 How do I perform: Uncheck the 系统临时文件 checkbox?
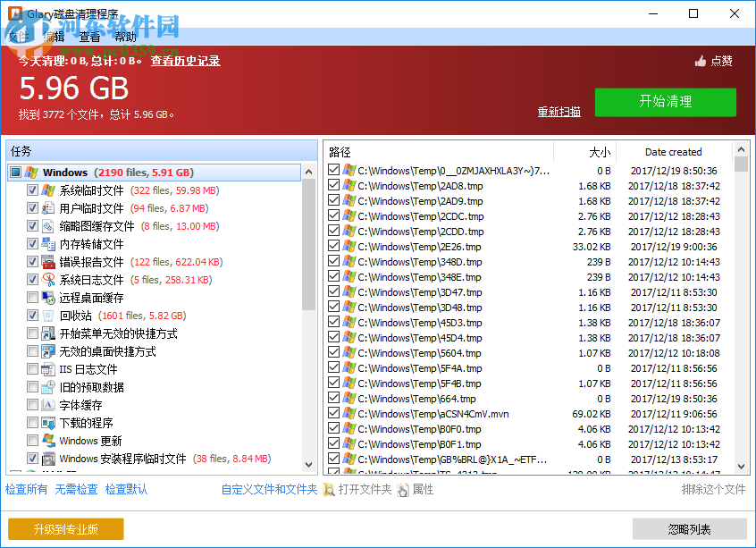[31, 190]
